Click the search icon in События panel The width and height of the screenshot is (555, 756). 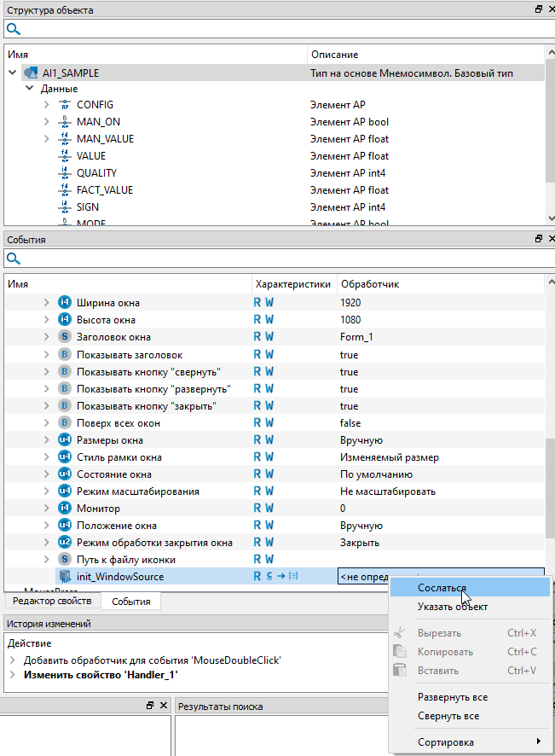[14, 259]
